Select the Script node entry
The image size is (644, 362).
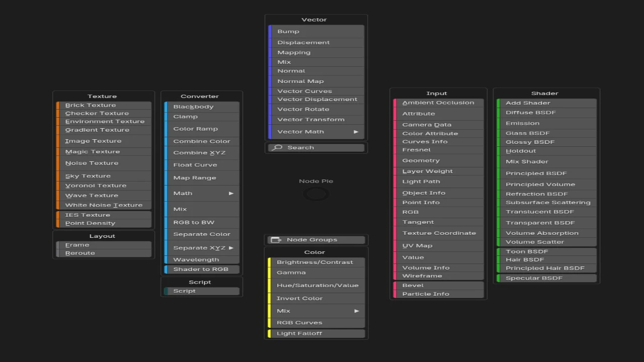[x=184, y=291]
